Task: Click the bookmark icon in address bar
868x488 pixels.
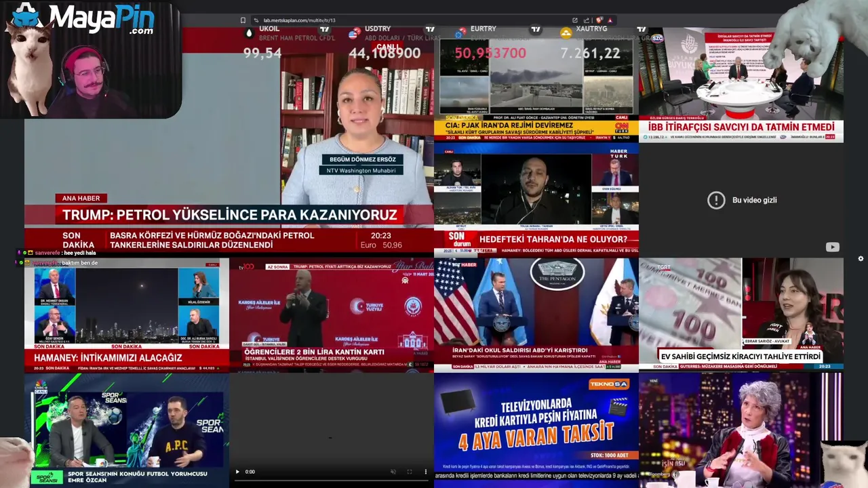Action: click(x=243, y=20)
